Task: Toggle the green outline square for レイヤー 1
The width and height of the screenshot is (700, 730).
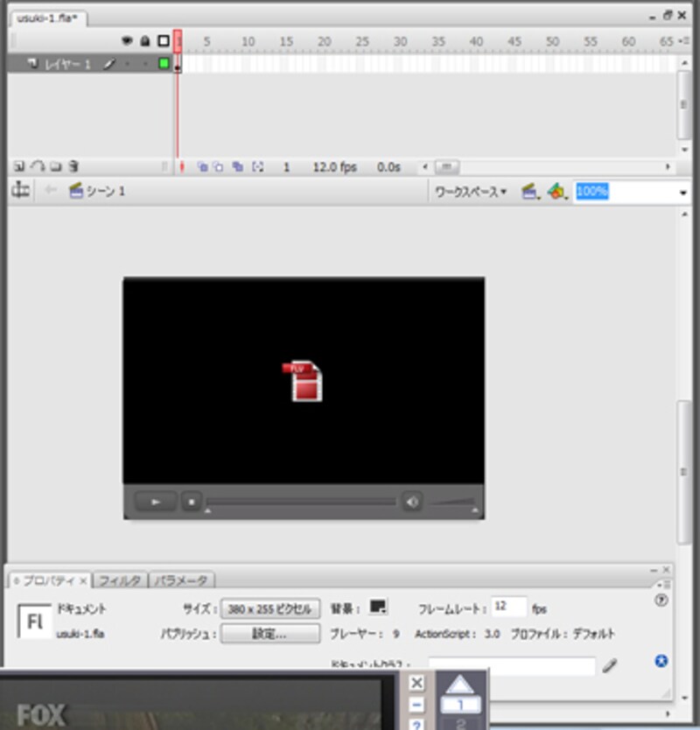Action: 164,64
